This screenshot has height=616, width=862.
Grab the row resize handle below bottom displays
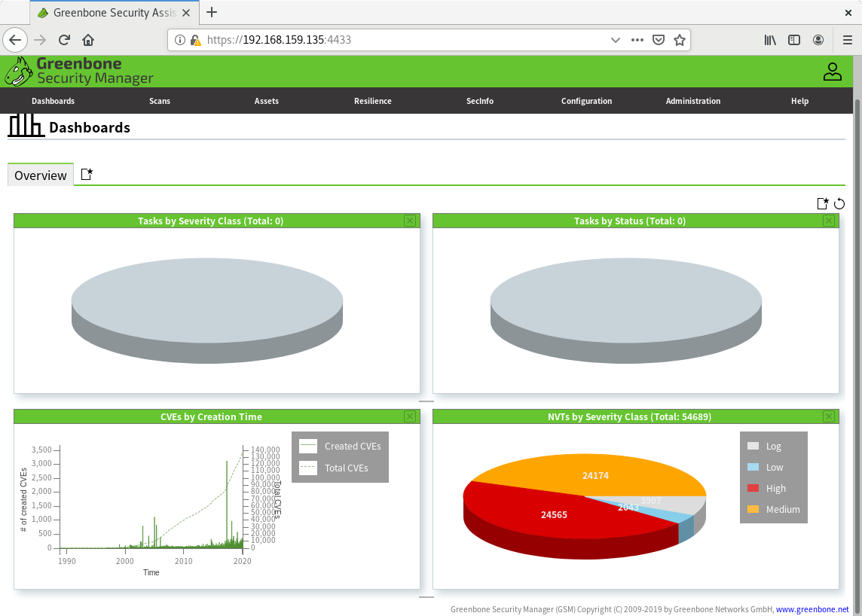point(426,596)
